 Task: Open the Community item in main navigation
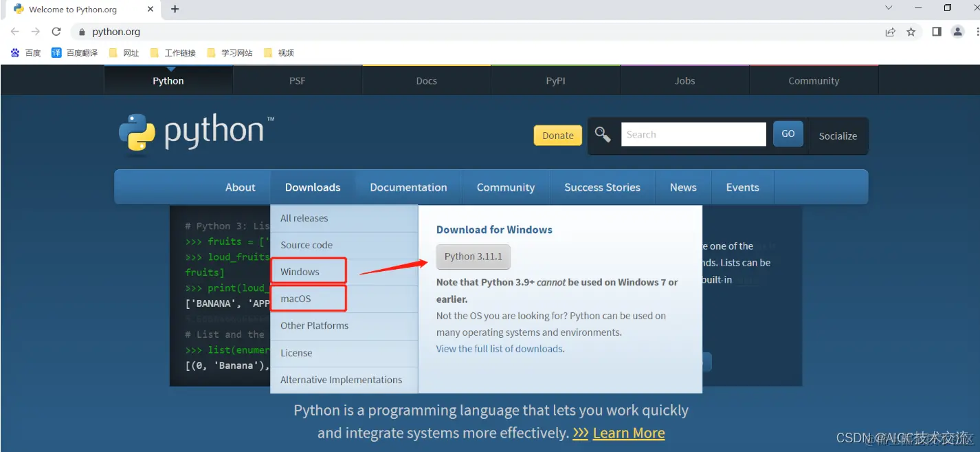tap(506, 187)
